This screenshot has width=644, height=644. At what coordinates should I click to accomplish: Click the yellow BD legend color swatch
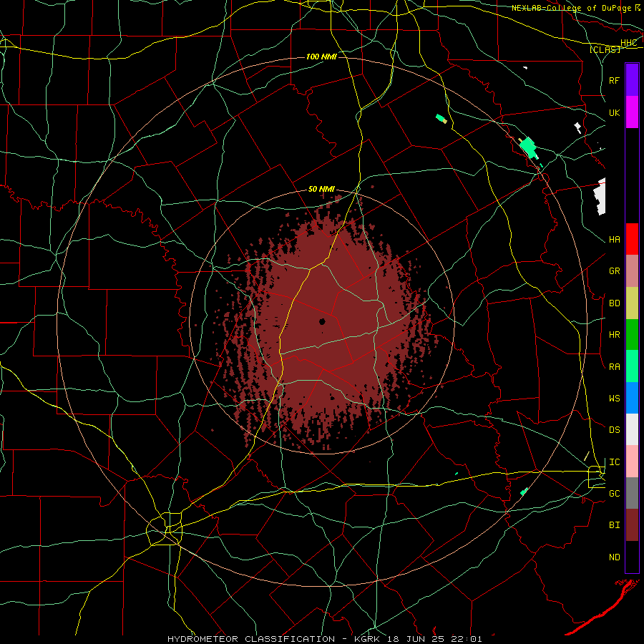(x=632, y=303)
